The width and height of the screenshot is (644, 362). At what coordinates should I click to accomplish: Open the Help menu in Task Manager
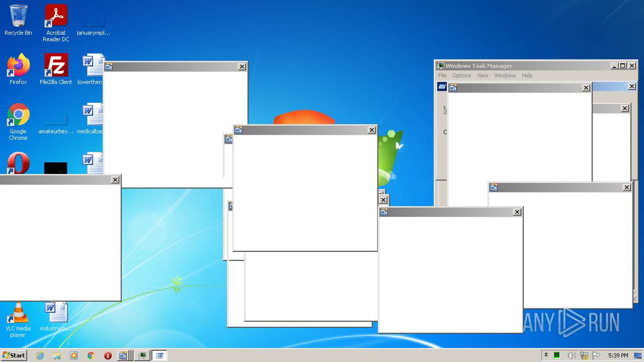point(527,75)
